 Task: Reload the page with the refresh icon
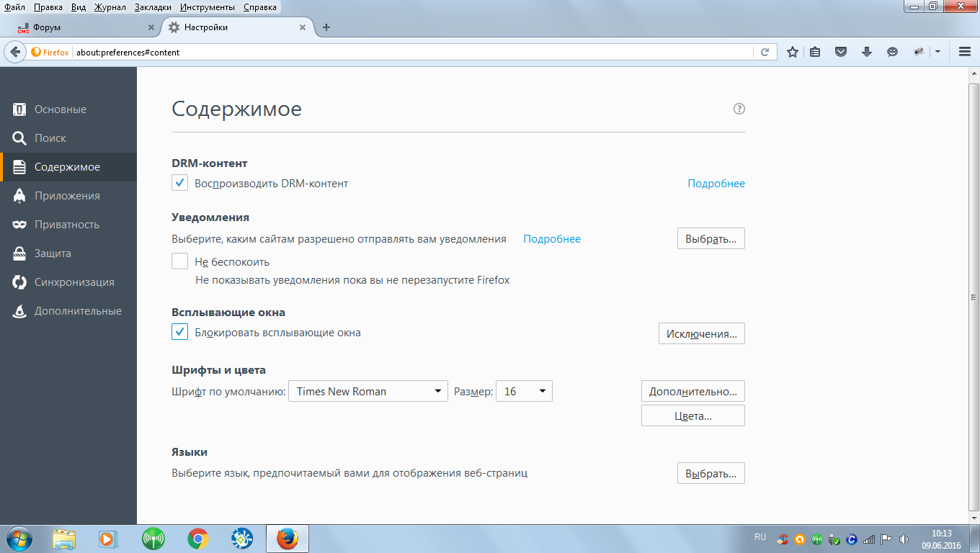point(765,52)
